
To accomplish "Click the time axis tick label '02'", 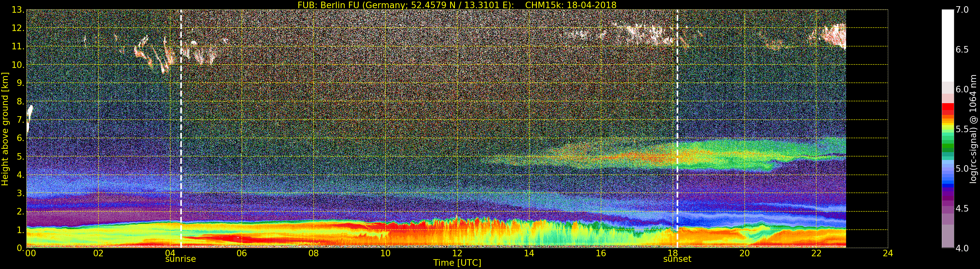I will click(x=98, y=253).
